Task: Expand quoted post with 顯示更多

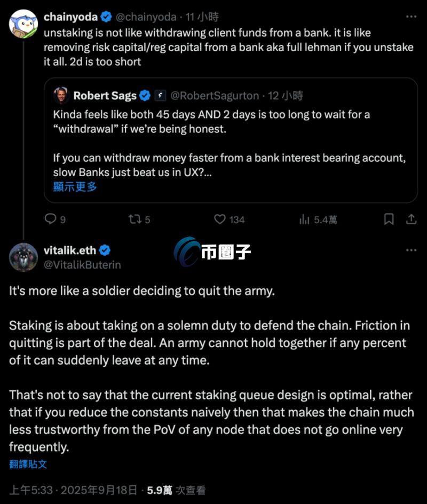Action: click(x=75, y=186)
